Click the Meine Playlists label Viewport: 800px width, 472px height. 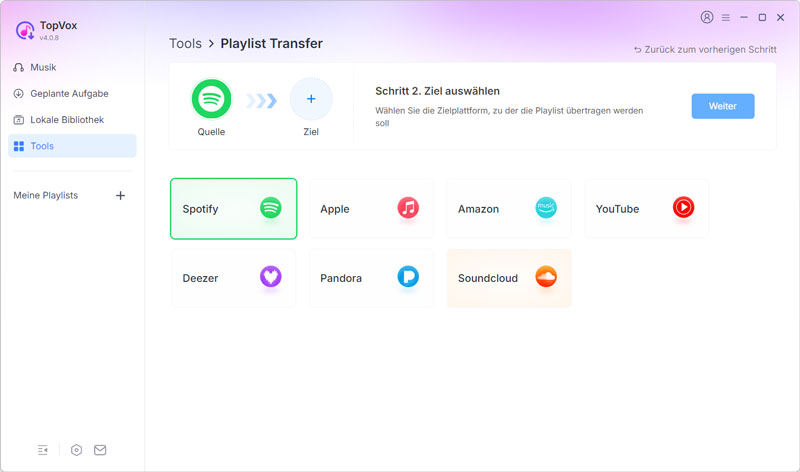click(46, 195)
